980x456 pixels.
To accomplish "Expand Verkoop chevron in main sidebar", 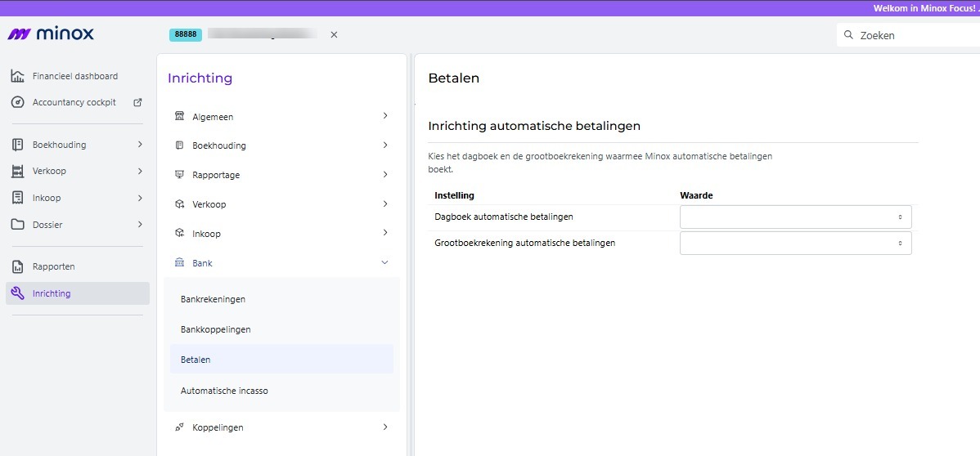I will pyautogui.click(x=139, y=171).
